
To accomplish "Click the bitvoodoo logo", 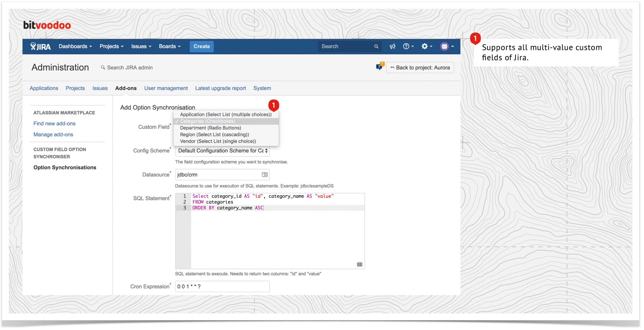I will point(47,25).
